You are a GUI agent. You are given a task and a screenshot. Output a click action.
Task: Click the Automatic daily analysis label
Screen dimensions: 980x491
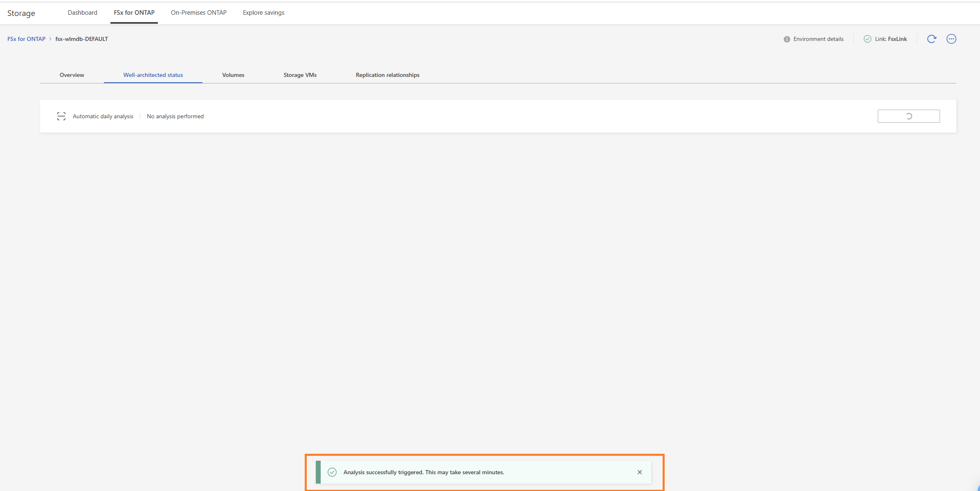pyautogui.click(x=103, y=116)
